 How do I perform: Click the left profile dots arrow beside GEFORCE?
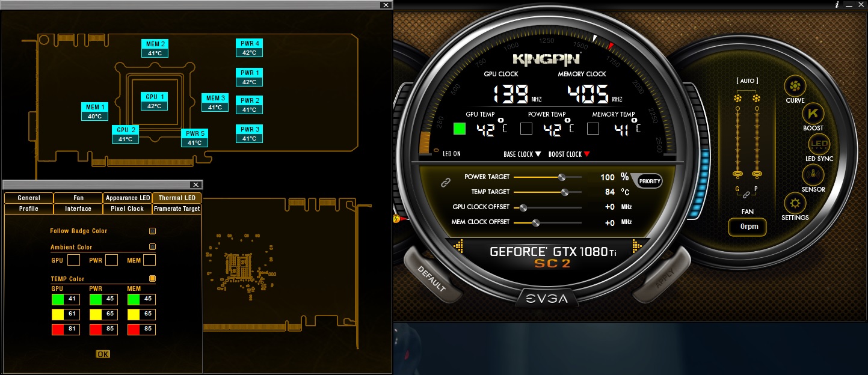pyautogui.click(x=459, y=246)
